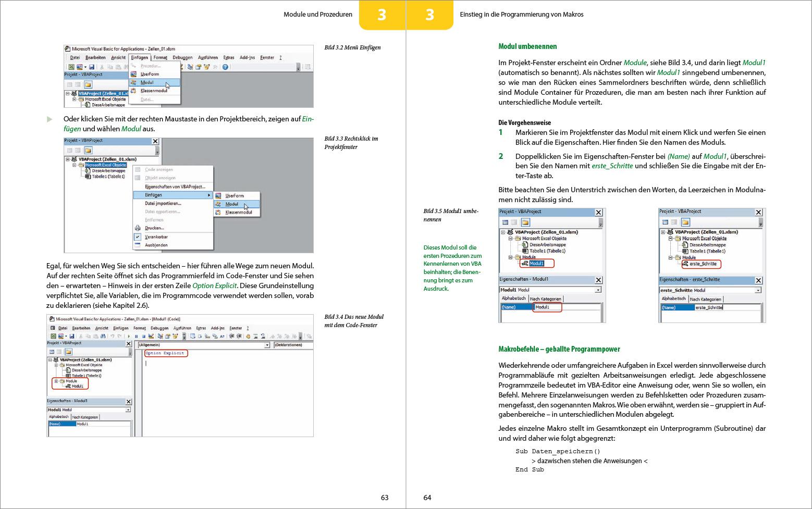Toggle Verankerbar checkmark in Bild 3.3 context menu

coord(138,237)
